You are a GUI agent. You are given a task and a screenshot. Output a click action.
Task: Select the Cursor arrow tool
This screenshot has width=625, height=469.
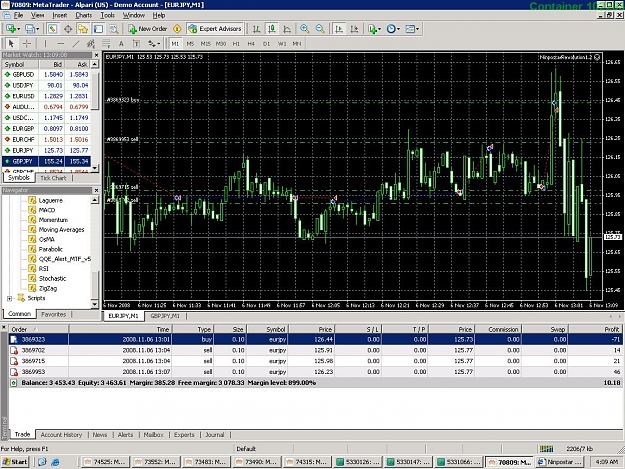click(x=11, y=43)
